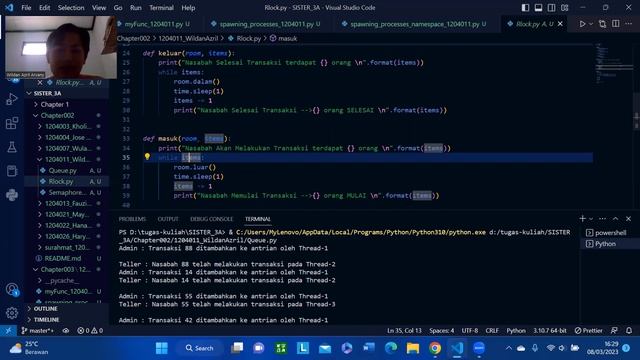Click the Search box in taskbar
This screenshot has height=360, width=640.
(x=199, y=348)
